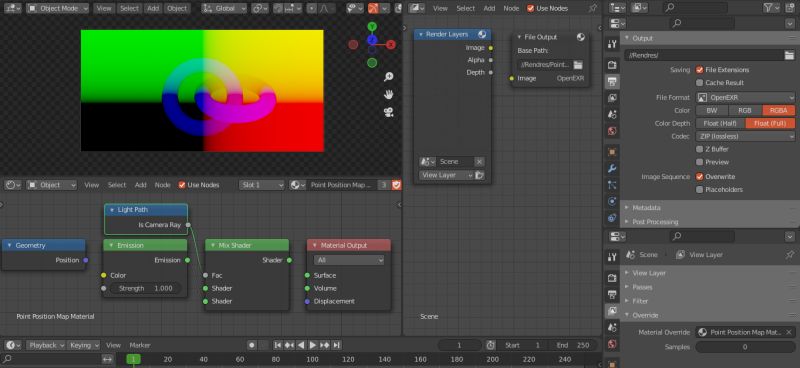The height and width of the screenshot is (368, 800).
Task: Set the Samples value field
Action: [x=744, y=347]
